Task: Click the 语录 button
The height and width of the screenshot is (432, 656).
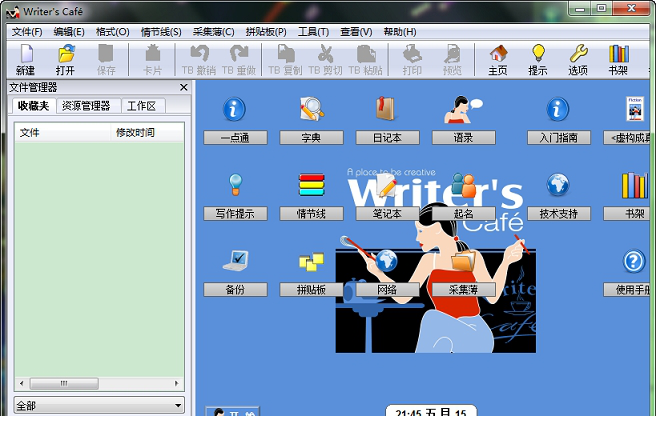Action: pos(464,138)
